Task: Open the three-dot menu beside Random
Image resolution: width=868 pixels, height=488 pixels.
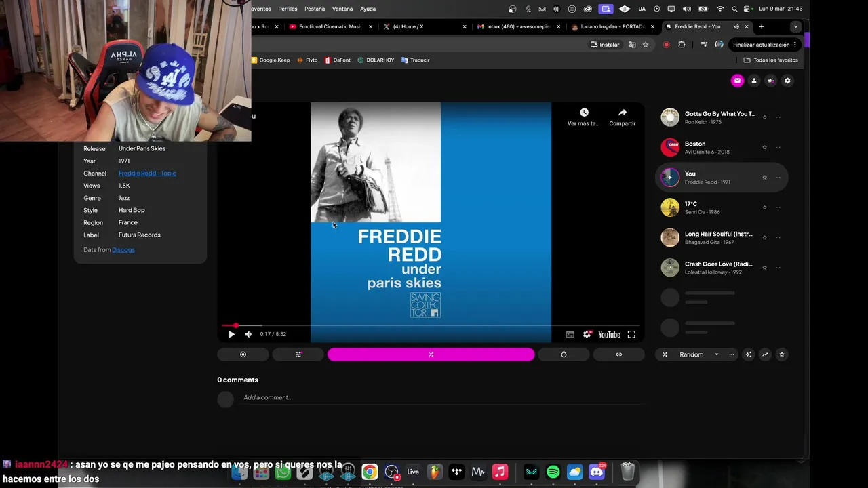Action: (732, 354)
